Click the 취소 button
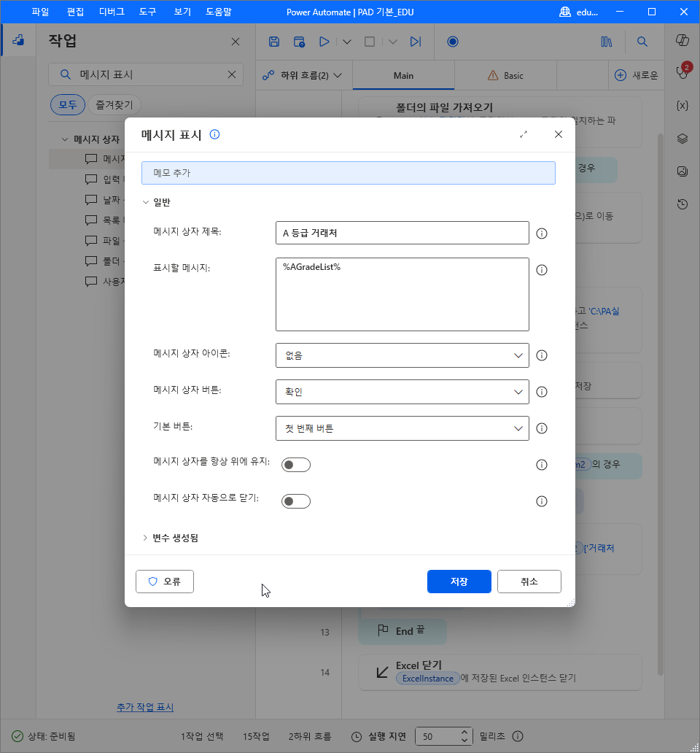The image size is (700, 753). tap(529, 582)
